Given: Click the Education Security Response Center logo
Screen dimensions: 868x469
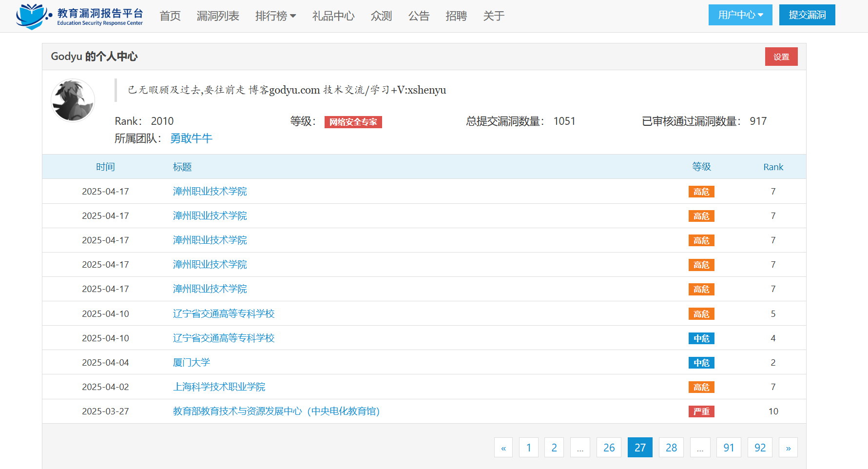Looking at the screenshot, I should (x=79, y=16).
